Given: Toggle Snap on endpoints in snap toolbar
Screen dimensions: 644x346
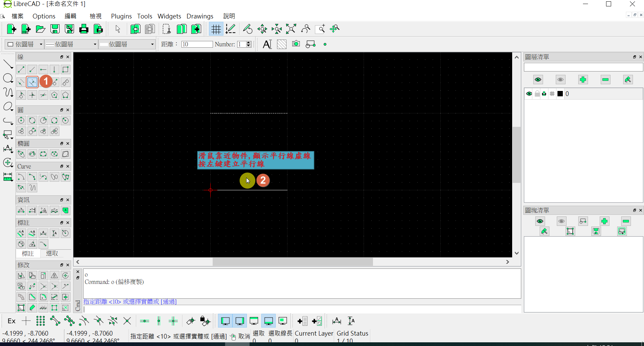Looking at the screenshot, I should click(x=55, y=321).
